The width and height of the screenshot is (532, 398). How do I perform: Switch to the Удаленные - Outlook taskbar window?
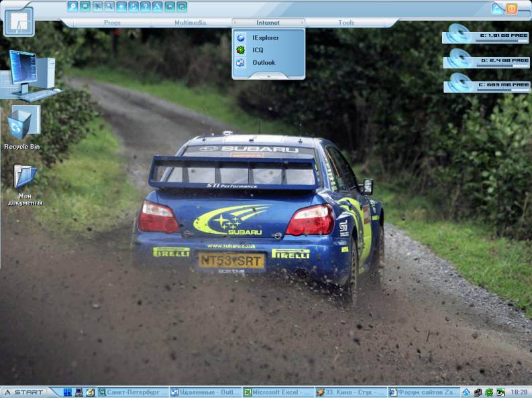[x=205, y=392]
